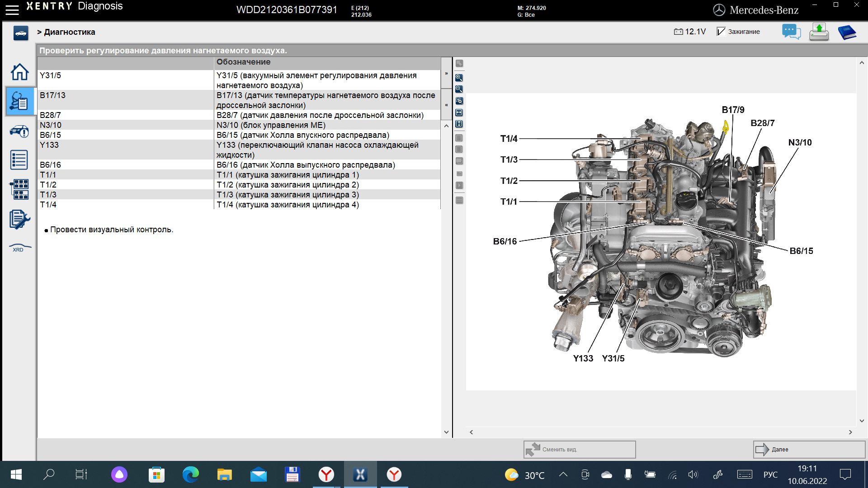Open the XRD sidebar icon
Image resolution: width=868 pixels, height=488 pixels.
point(19,248)
